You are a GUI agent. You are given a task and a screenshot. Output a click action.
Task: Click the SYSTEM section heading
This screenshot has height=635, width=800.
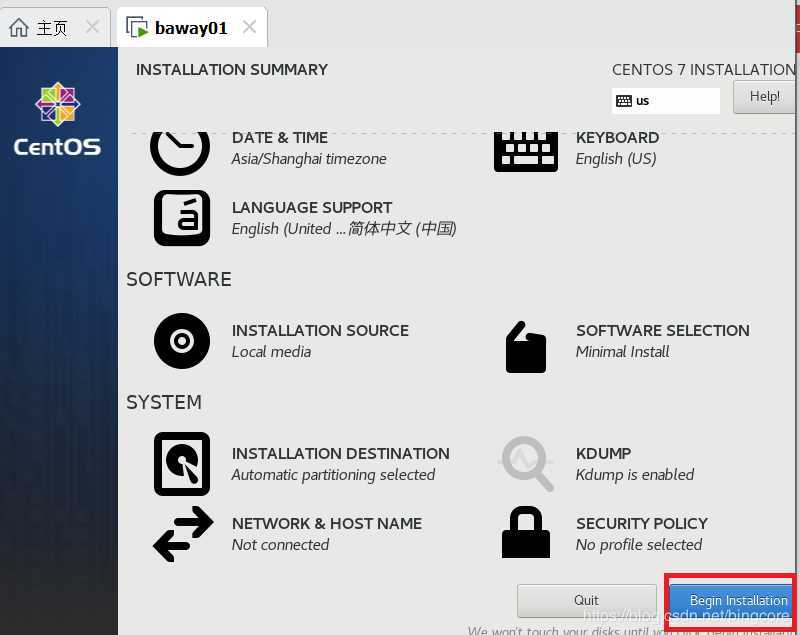pos(164,402)
